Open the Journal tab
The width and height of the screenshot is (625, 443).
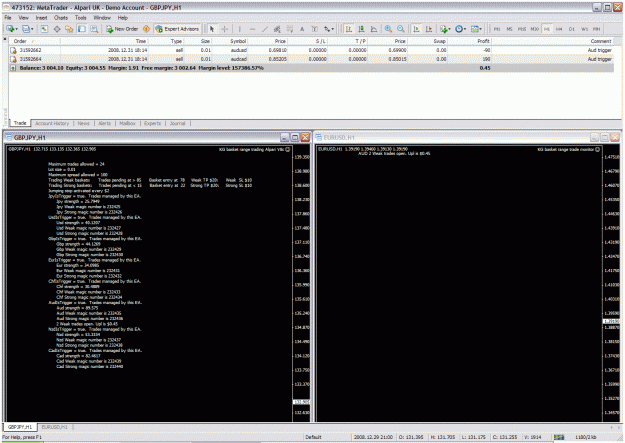[x=177, y=123]
